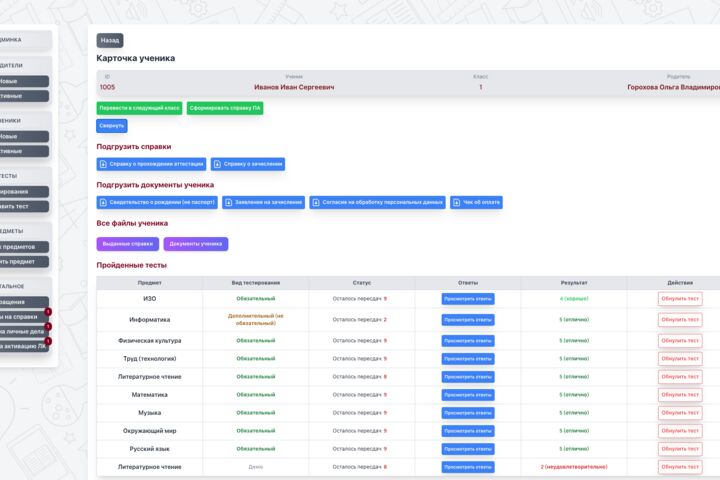Click Дополнительный (не обязательный) type for Информатика

(256, 320)
